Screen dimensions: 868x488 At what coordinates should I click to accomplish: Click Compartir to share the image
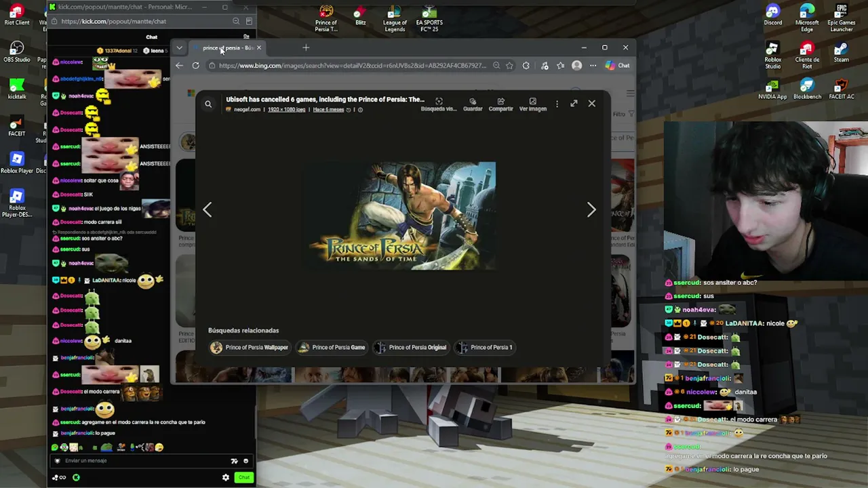500,104
